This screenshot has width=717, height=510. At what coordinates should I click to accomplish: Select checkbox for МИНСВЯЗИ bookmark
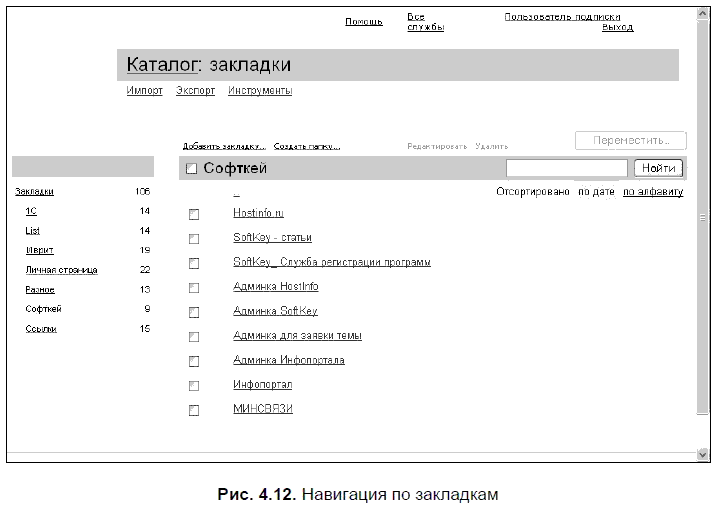194,410
